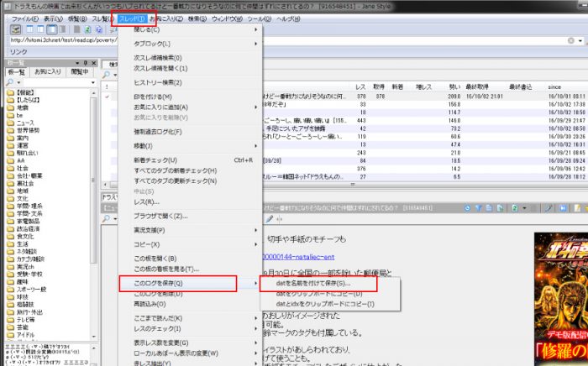Select 強制過去ログ化(F) in the thread menu

[190, 132]
